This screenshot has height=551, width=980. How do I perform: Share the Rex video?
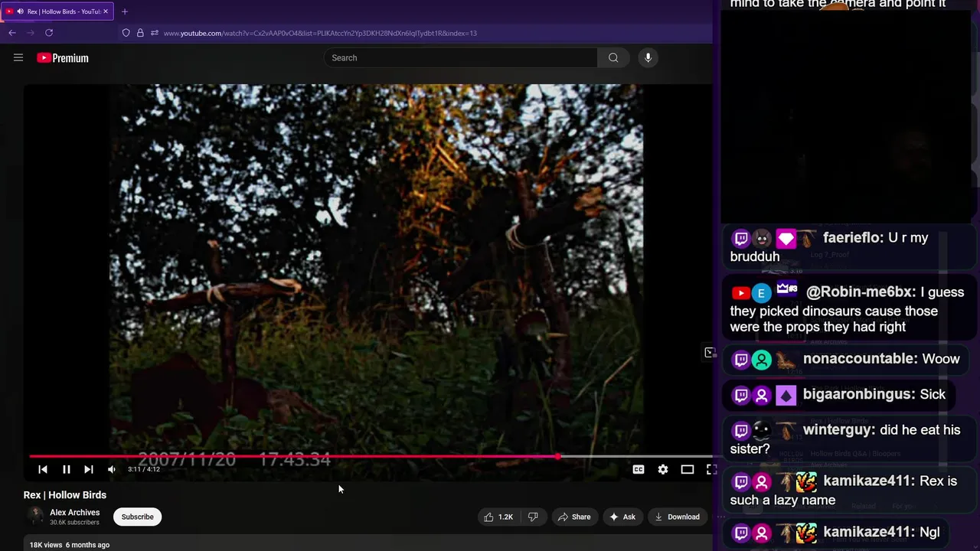(574, 517)
